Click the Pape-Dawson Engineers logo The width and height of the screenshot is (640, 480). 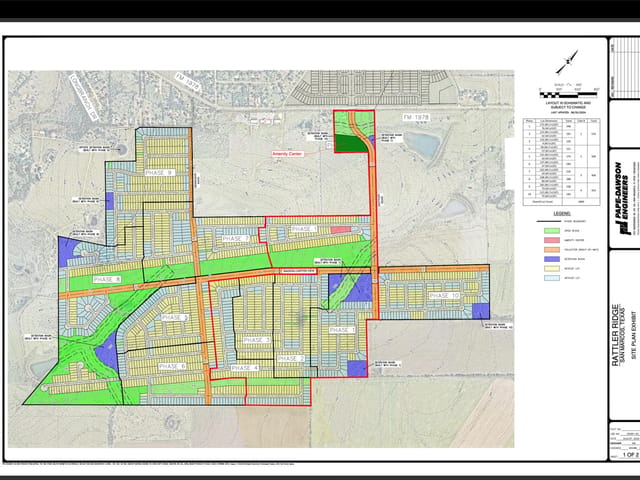624,198
